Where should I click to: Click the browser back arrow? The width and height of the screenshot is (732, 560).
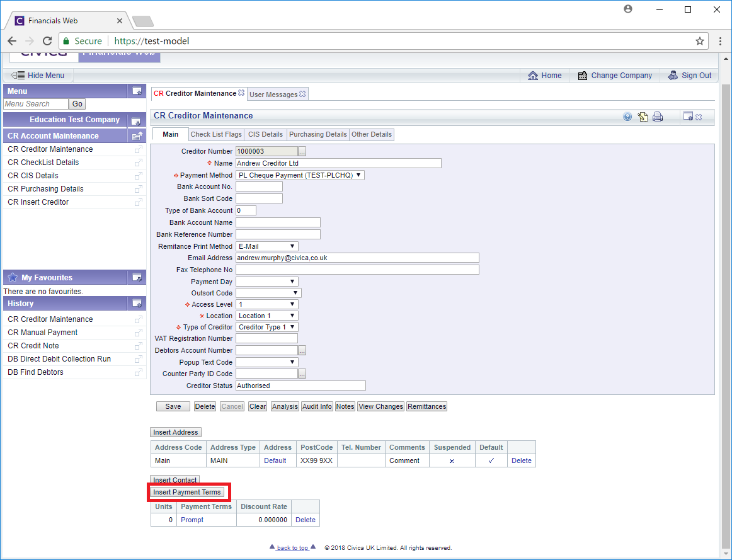click(12, 41)
